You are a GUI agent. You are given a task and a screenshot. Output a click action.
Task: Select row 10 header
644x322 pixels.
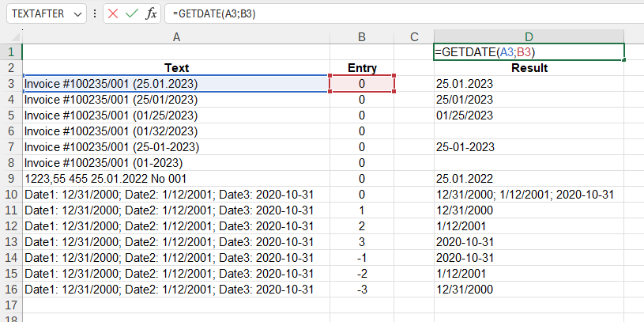pyautogui.click(x=11, y=195)
